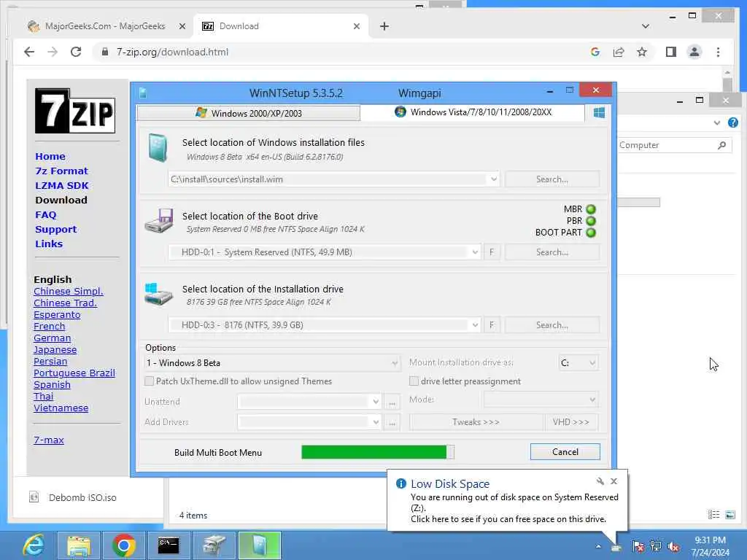Open the install.wim path dropdown
The image size is (747, 560).
(x=494, y=179)
